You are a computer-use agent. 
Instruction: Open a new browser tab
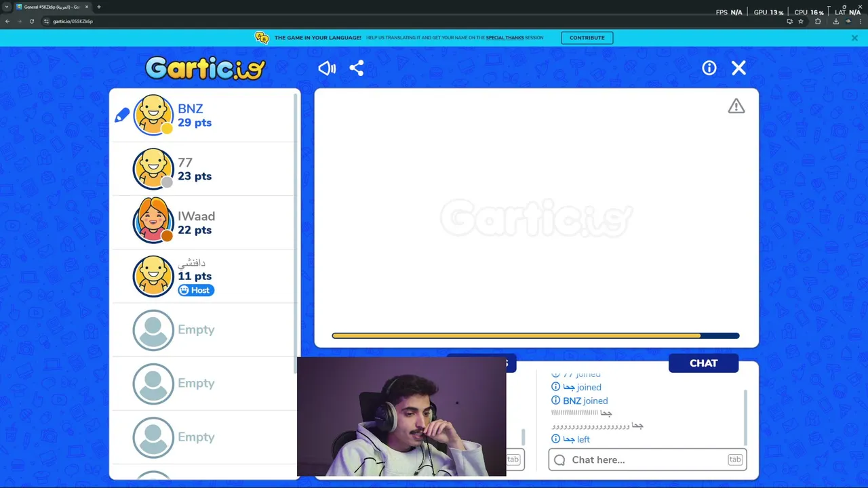99,7
